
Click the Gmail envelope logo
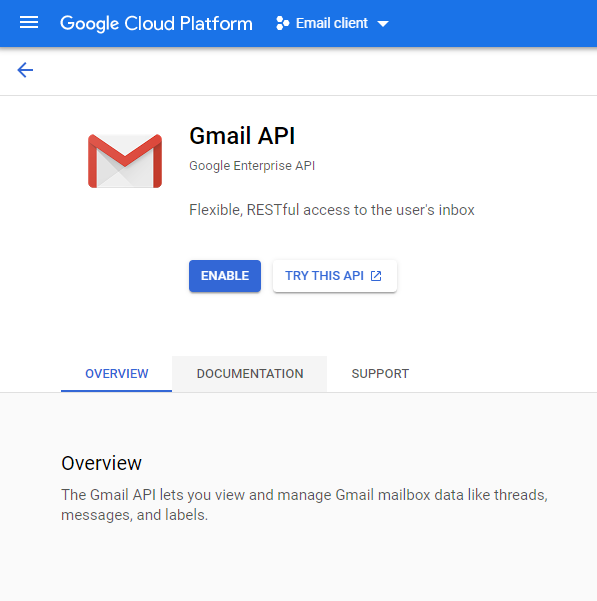tap(125, 161)
